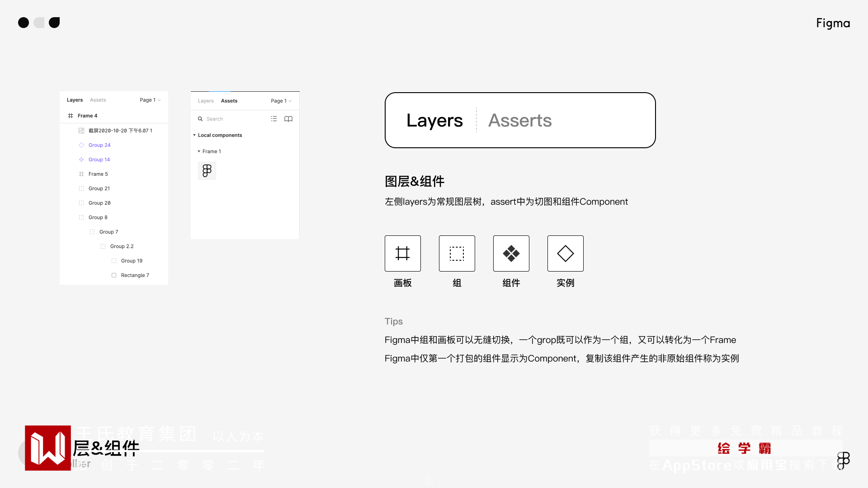This screenshot has width=868, height=488.
Task: Open the team library book icon
Action: click(x=288, y=119)
